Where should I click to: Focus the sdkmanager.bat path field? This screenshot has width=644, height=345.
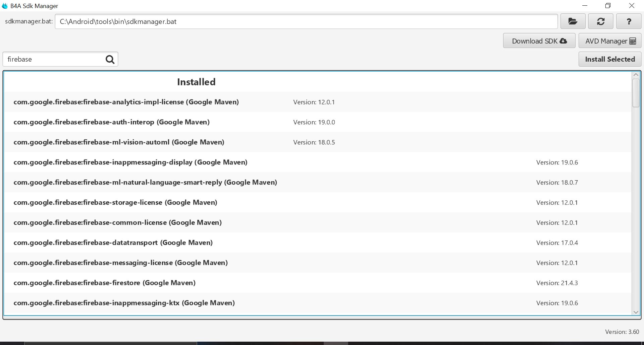[306, 21]
